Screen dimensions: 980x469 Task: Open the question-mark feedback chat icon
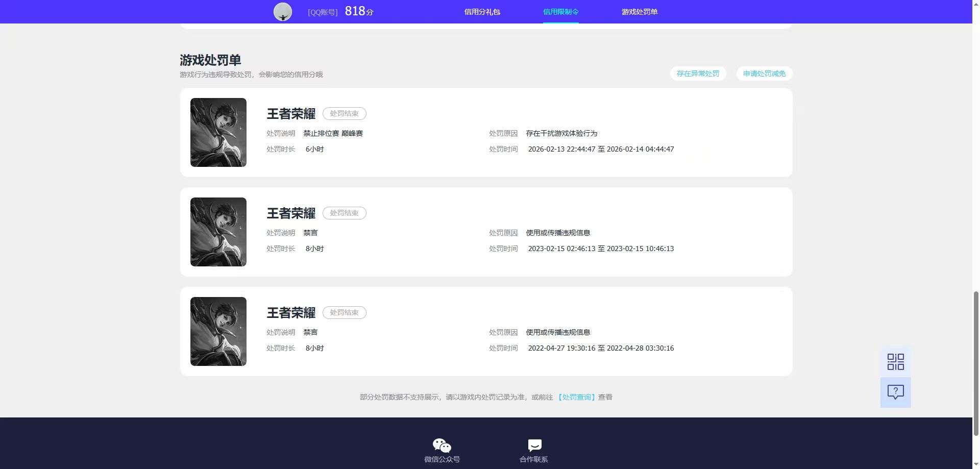click(x=895, y=392)
